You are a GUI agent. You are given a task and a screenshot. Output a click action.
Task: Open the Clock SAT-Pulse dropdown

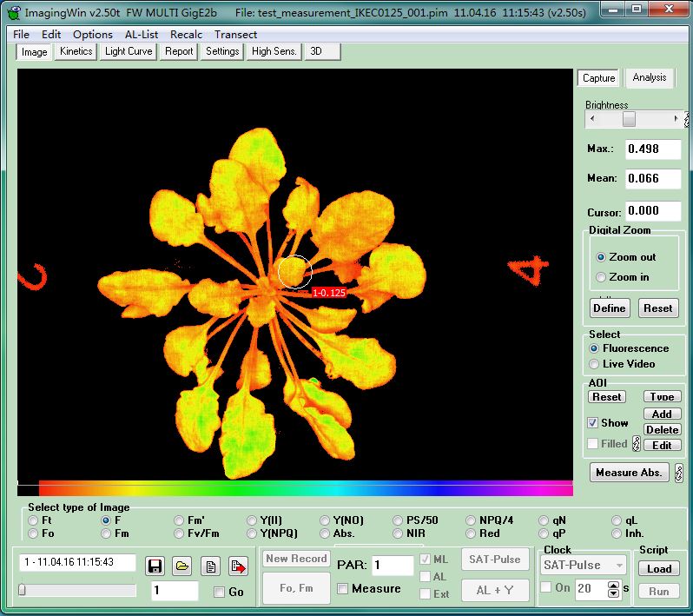(619, 565)
